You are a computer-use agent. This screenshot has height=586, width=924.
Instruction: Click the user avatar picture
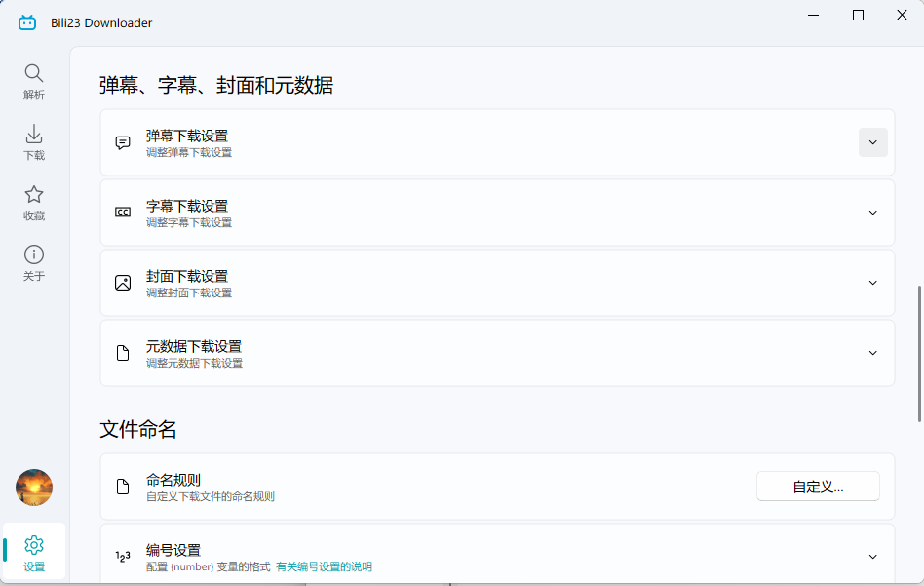[x=33, y=488]
